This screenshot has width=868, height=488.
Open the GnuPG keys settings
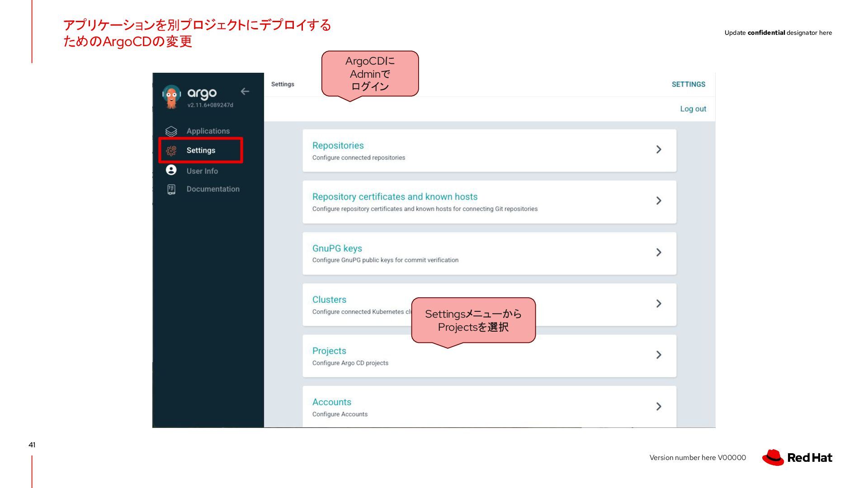pos(489,253)
